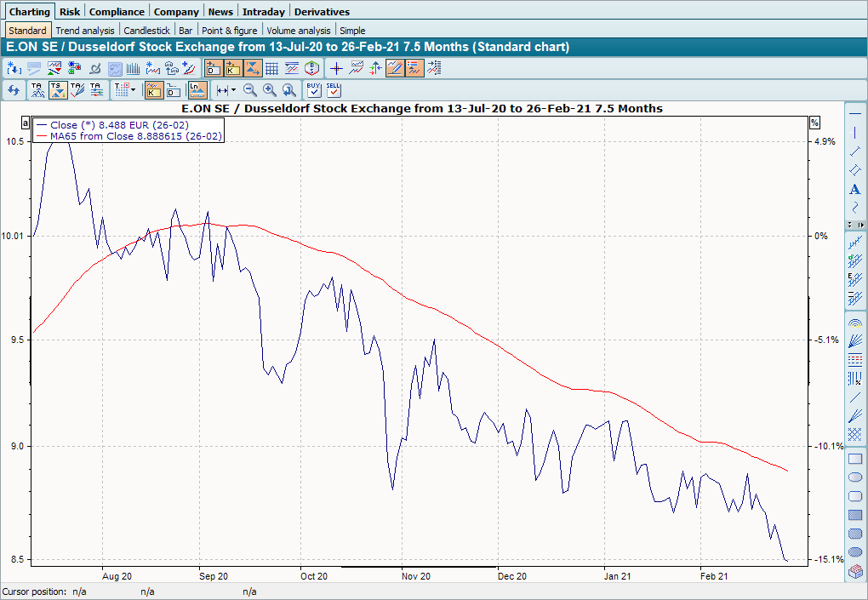Click the grid lines icon
Viewport: 868px width, 600px height.
pos(271,68)
